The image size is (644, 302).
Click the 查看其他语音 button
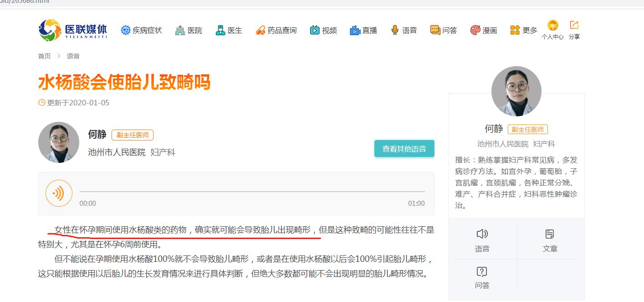tap(404, 148)
